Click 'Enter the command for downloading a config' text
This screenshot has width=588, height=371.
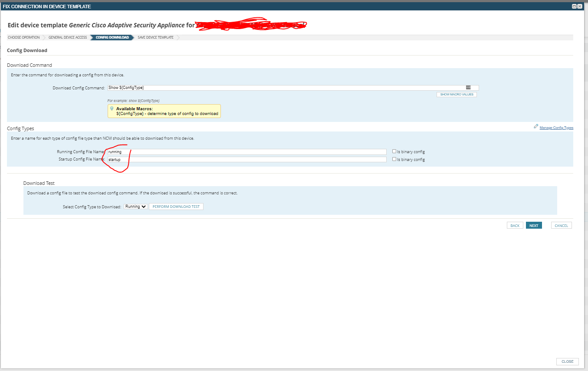click(68, 75)
